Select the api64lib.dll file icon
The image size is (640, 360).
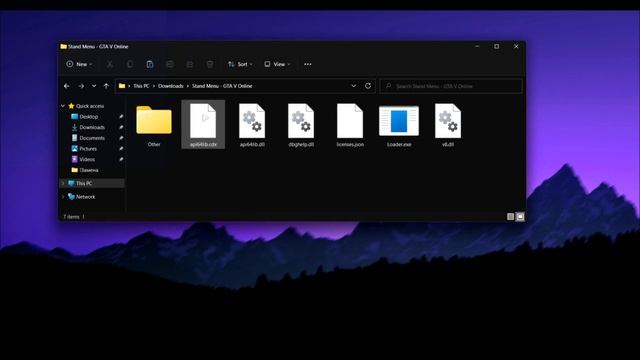252,121
